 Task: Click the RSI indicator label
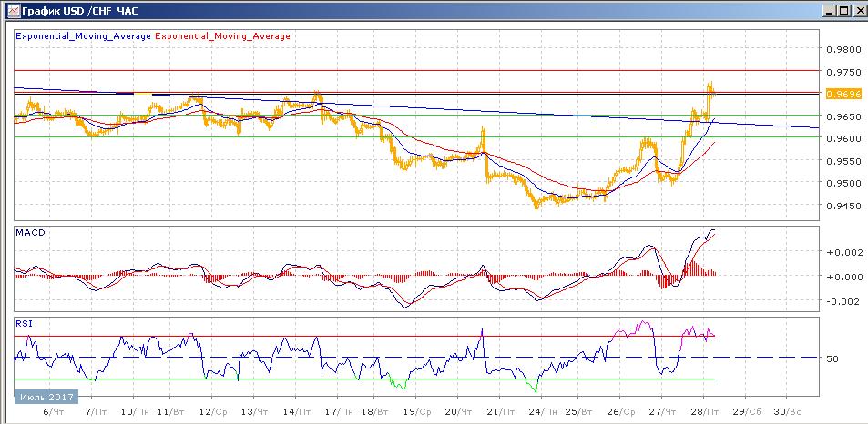(x=24, y=324)
